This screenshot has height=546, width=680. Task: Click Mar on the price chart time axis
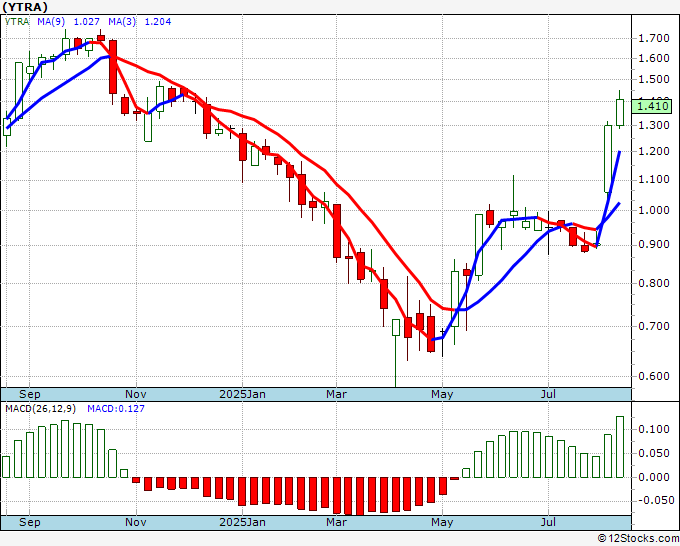tap(337, 394)
